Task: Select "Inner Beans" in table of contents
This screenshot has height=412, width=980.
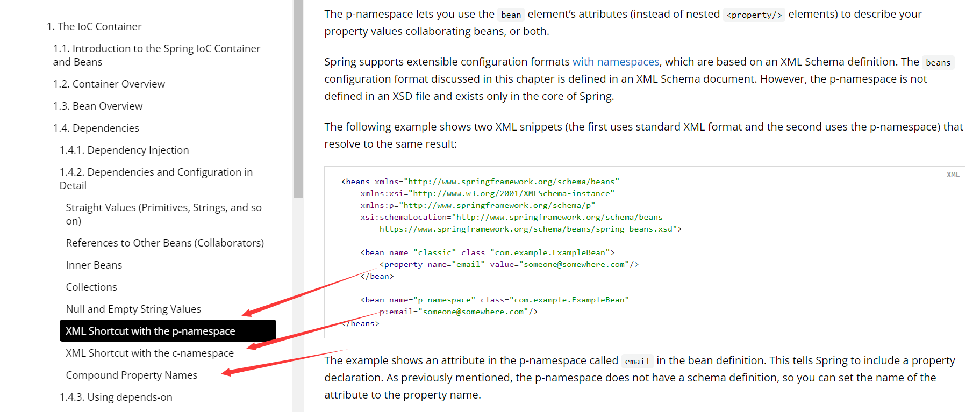Action: pos(94,265)
